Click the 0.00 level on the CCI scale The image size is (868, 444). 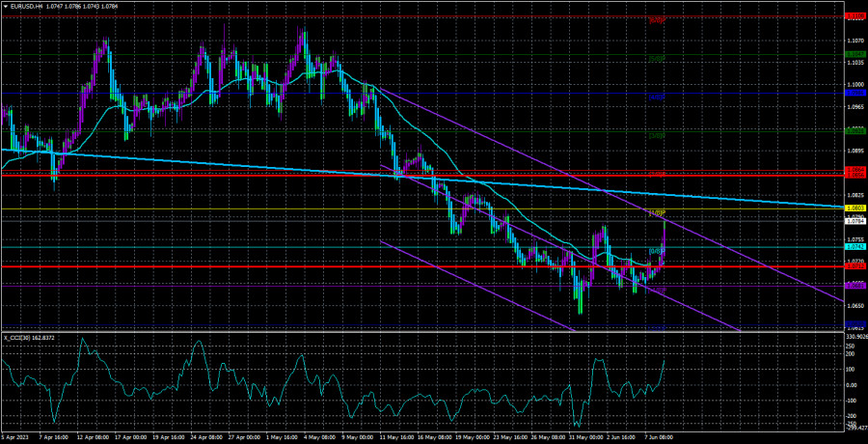[x=853, y=385]
